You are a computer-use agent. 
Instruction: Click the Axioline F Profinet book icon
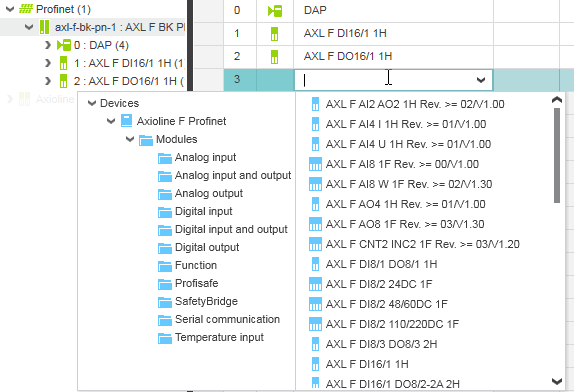point(127,121)
